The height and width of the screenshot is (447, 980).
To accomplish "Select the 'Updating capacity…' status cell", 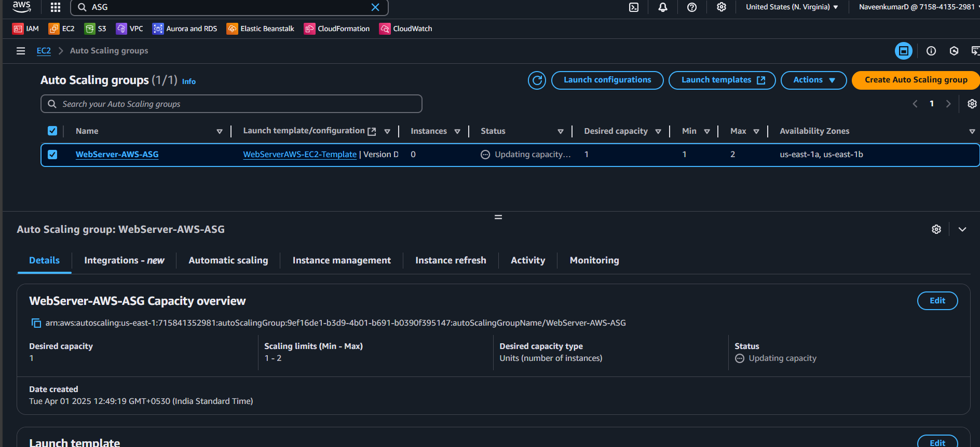I will pyautogui.click(x=526, y=155).
